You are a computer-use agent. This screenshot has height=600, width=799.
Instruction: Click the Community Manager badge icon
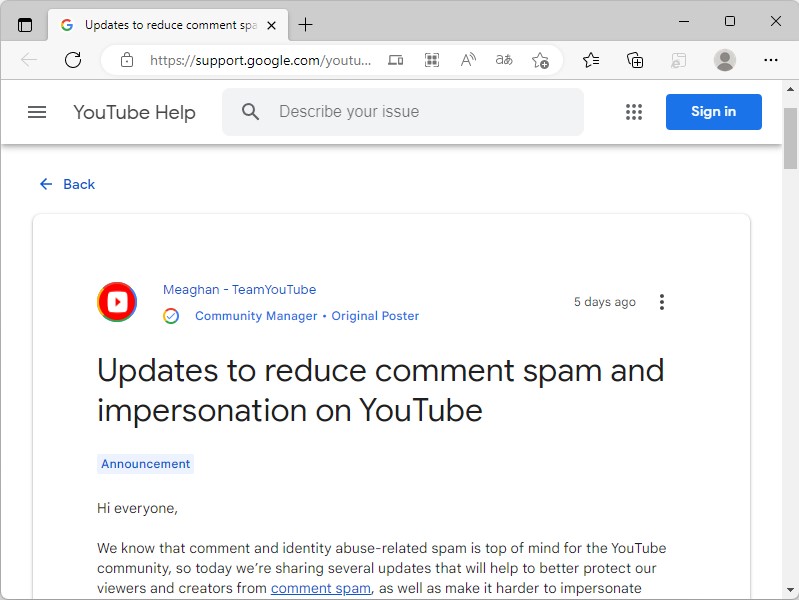pos(171,316)
